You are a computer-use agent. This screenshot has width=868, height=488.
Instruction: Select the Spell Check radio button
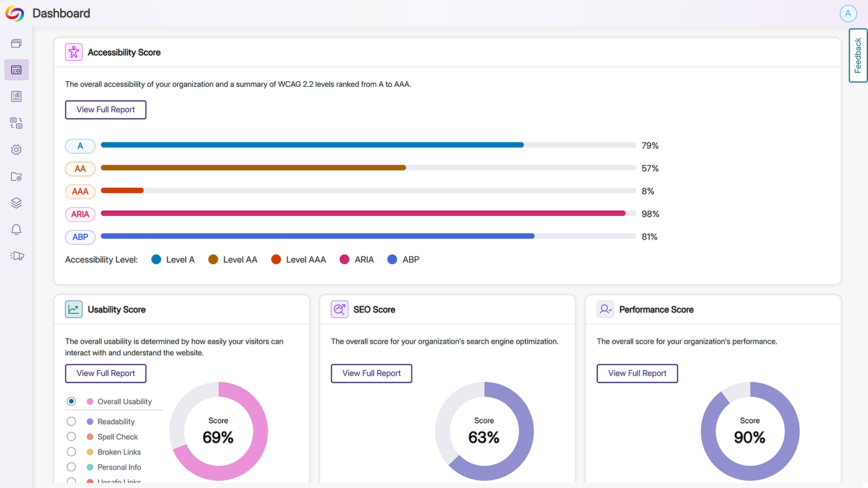pyautogui.click(x=72, y=437)
